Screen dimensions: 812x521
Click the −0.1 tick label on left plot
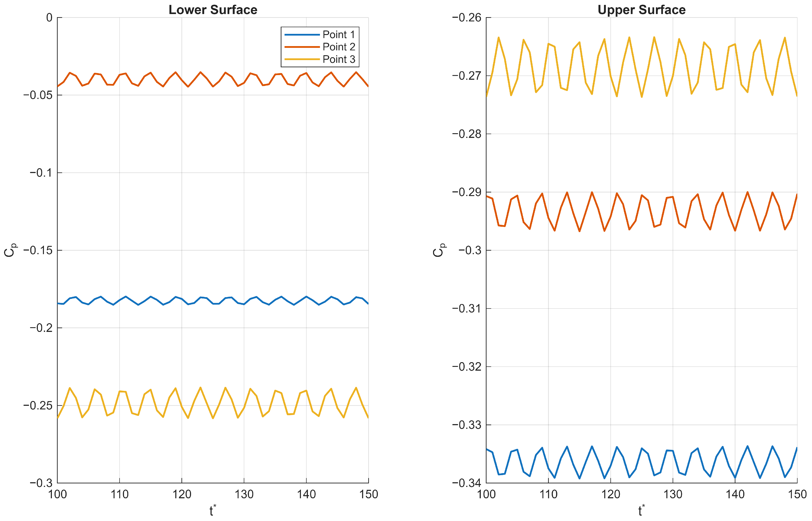coord(41,173)
